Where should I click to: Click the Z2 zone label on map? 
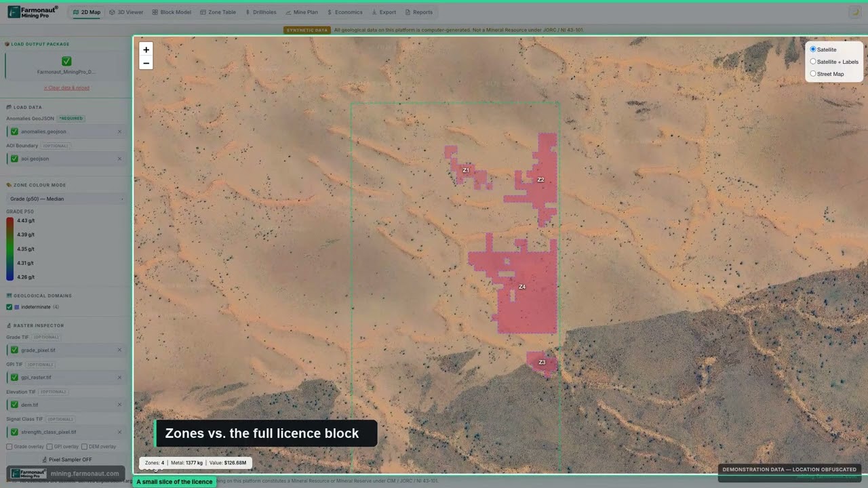[x=540, y=180]
